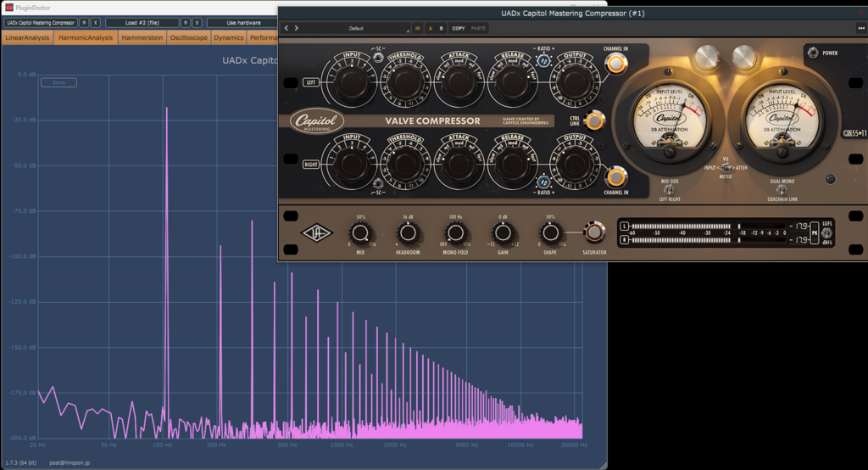Toggle the right Channel In button
The height and width of the screenshot is (470, 868).
point(615,177)
